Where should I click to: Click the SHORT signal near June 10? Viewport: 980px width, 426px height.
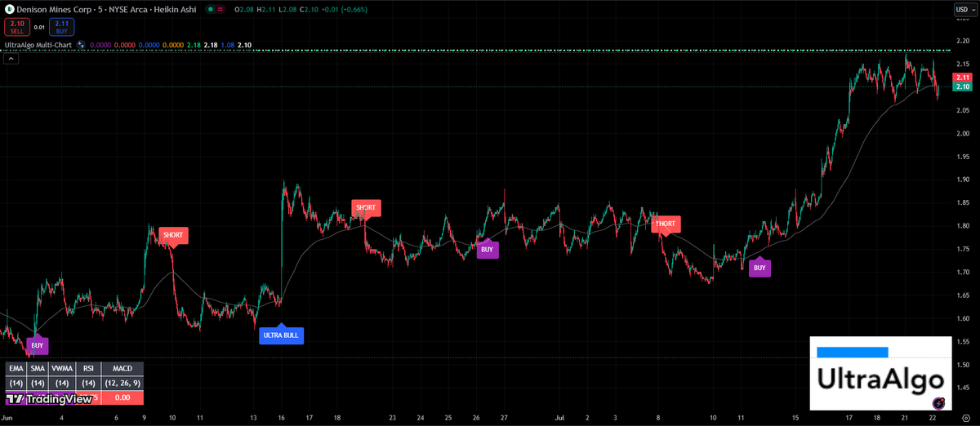pos(173,235)
